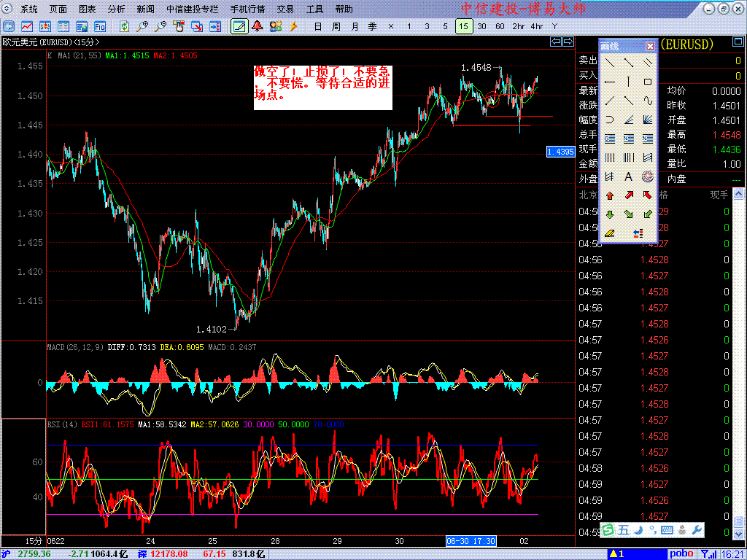The image size is (747, 560).
Task: Select the green down arrow marker
Action: pos(610,214)
